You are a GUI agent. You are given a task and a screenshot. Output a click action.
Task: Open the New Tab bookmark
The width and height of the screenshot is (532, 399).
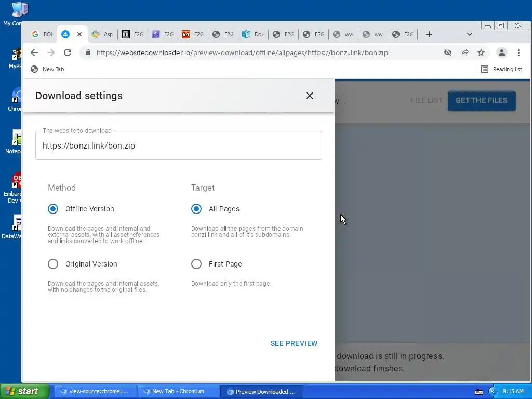[x=47, y=69]
